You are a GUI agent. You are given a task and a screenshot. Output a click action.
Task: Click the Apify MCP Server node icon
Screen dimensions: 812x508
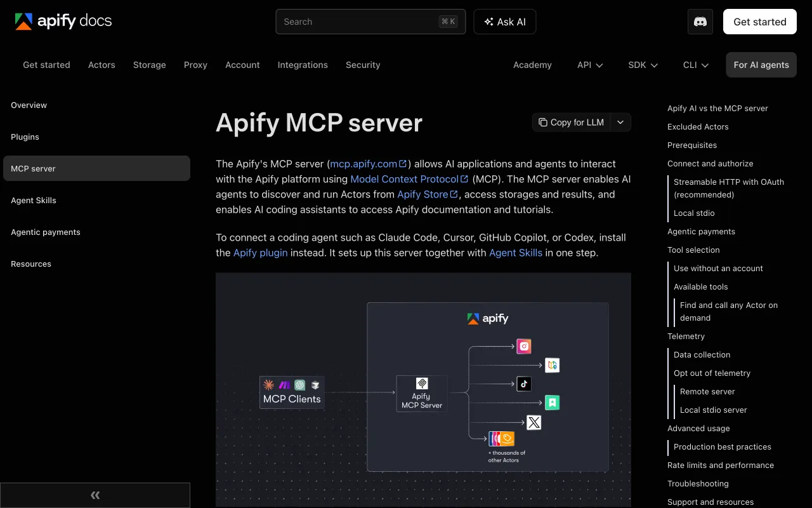(422, 384)
